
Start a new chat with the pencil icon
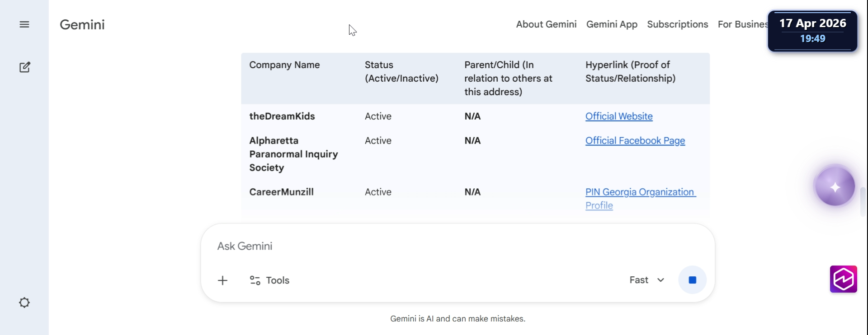25,67
